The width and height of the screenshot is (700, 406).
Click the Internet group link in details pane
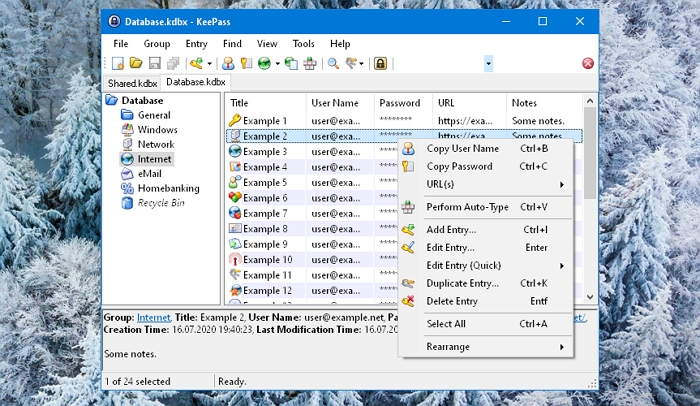pyautogui.click(x=154, y=318)
